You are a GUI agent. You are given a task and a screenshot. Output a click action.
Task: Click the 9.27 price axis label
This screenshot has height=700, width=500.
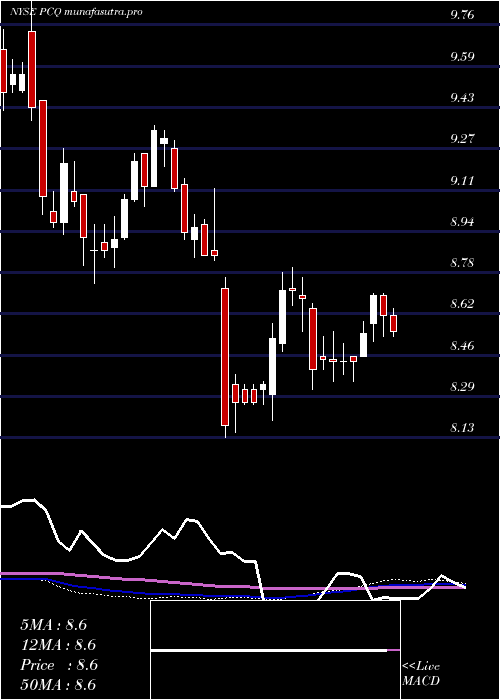coord(462,139)
